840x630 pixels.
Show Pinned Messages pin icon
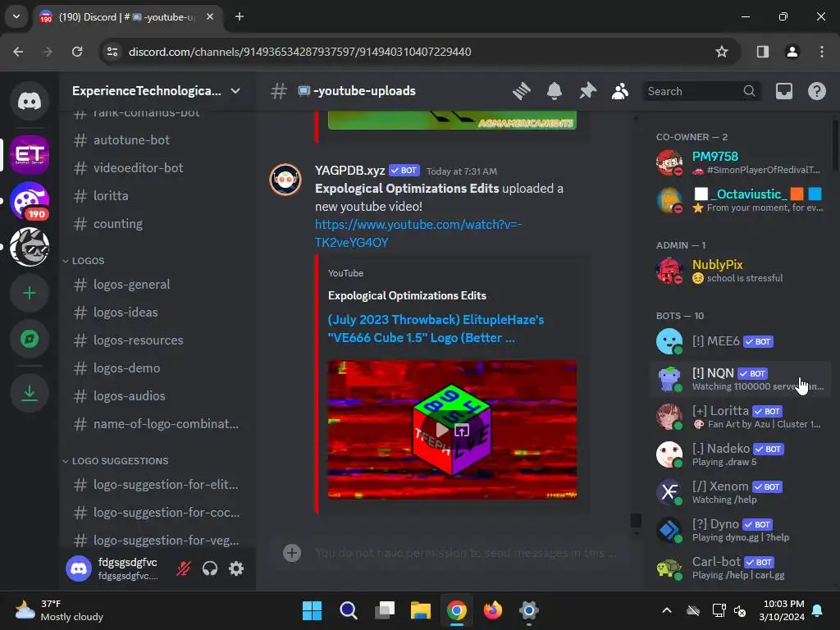click(x=587, y=91)
